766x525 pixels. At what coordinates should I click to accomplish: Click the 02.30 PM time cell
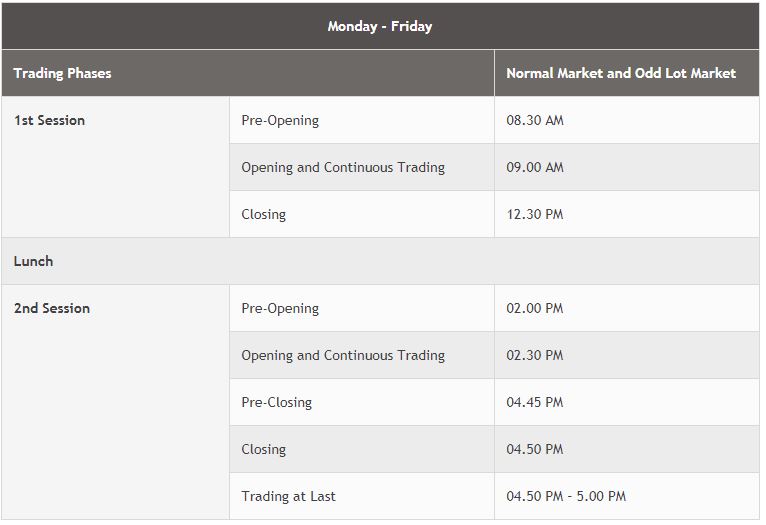click(x=535, y=355)
